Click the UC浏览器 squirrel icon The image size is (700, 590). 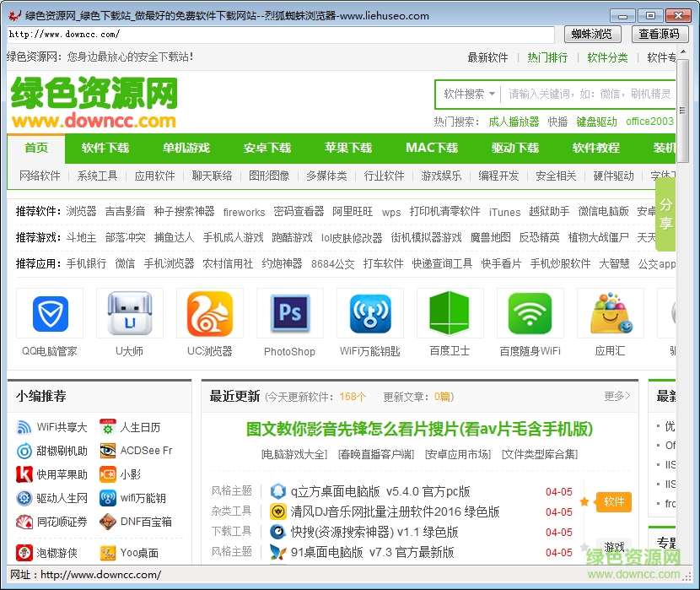209,313
